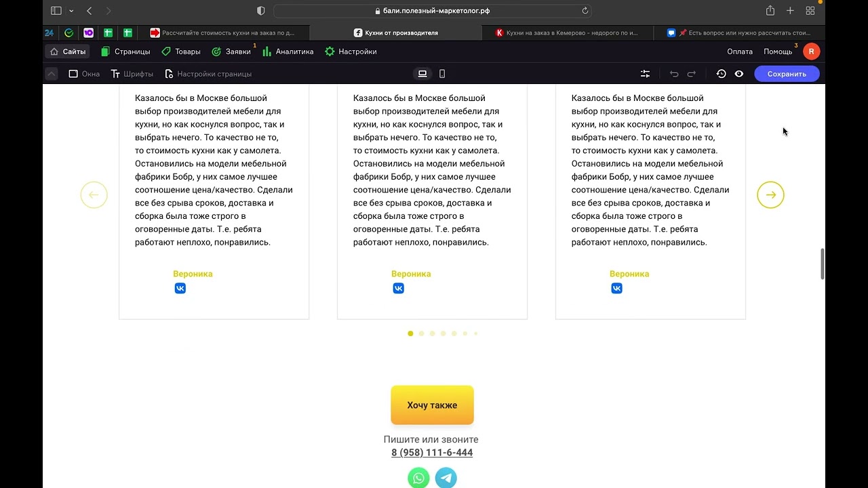Show next reviews with right arrow
868x488 pixels.
click(770, 195)
